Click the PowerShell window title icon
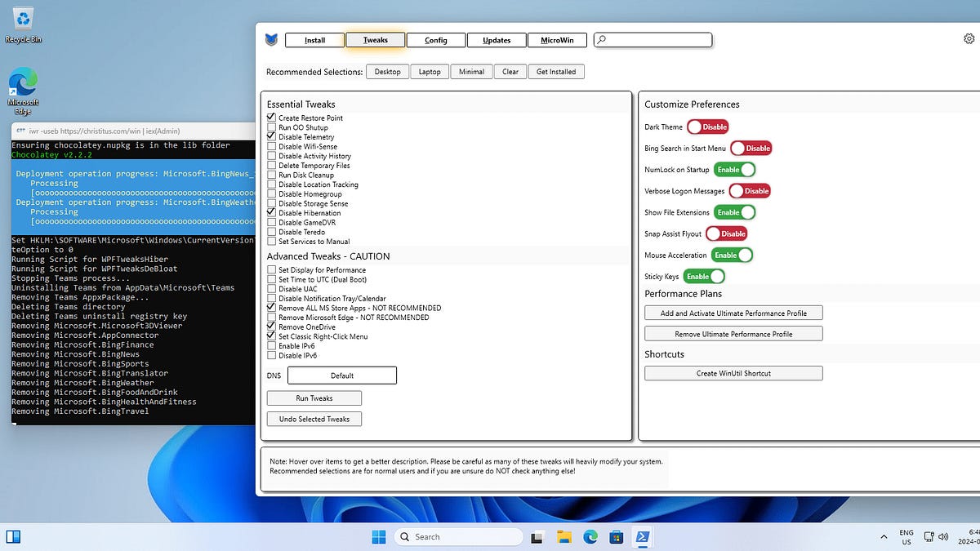The width and height of the screenshot is (980, 551). point(19,131)
